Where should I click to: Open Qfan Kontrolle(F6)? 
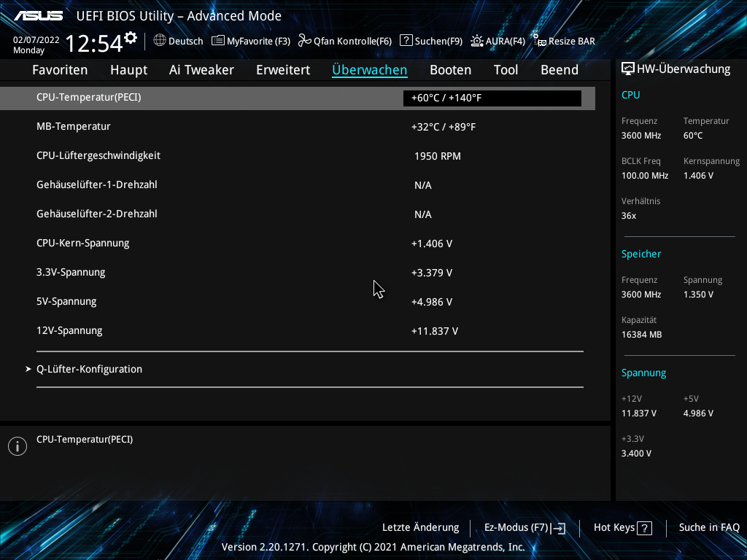coord(352,42)
